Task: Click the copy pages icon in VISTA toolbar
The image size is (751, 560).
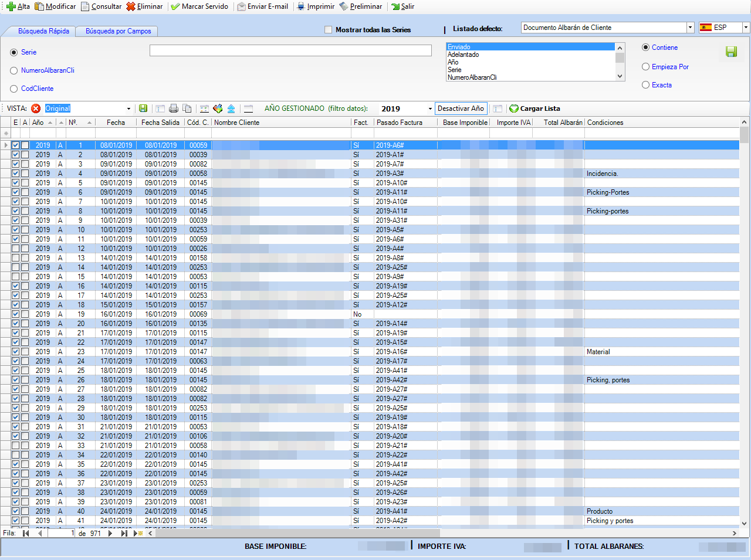Action: tap(187, 108)
